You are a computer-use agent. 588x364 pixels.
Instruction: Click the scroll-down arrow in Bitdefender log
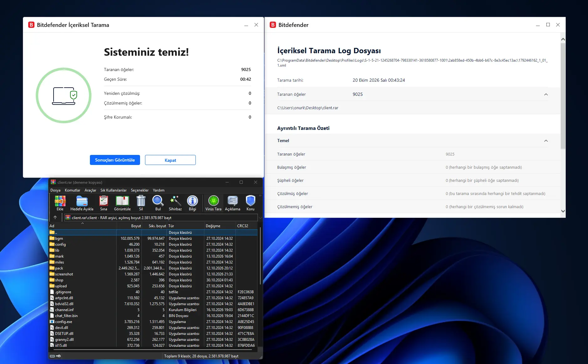coord(563,211)
